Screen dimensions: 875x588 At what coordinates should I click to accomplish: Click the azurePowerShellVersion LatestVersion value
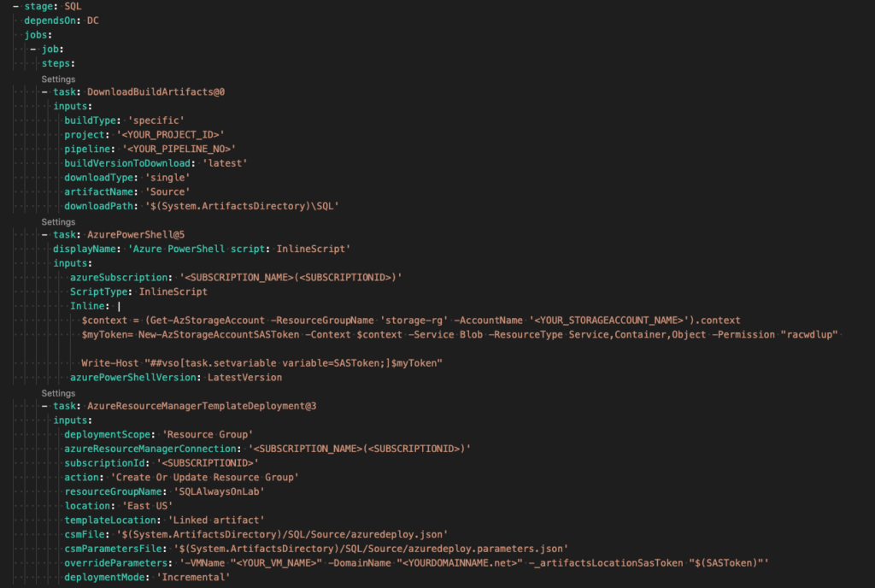coord(244,378)
